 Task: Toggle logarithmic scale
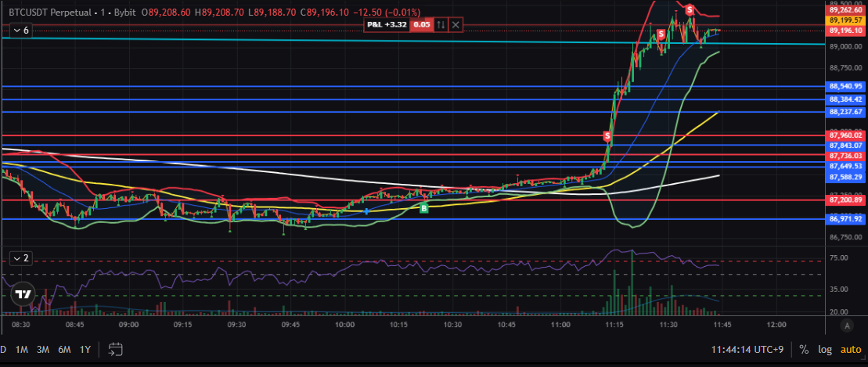[824, 349]
